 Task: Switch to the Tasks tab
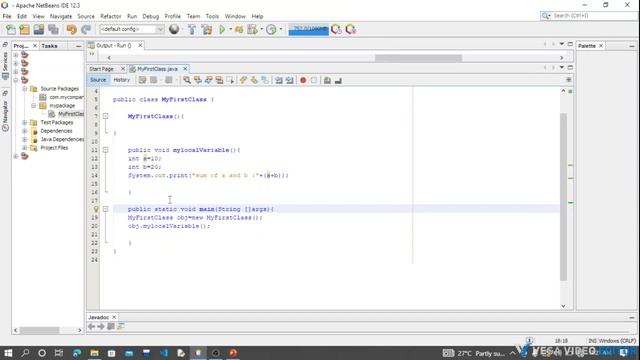pos(49,46)
